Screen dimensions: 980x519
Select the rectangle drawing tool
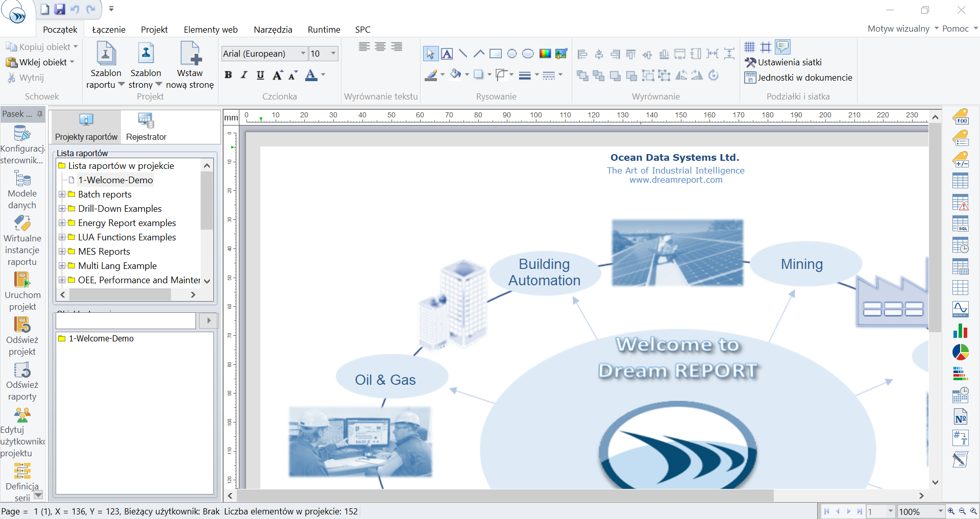click(496, 54)
